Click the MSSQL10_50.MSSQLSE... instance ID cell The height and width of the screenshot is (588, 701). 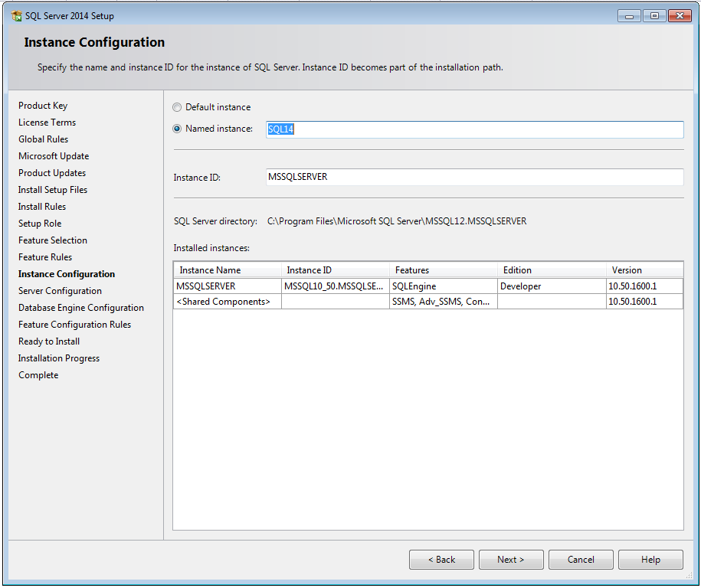point(336,286)
